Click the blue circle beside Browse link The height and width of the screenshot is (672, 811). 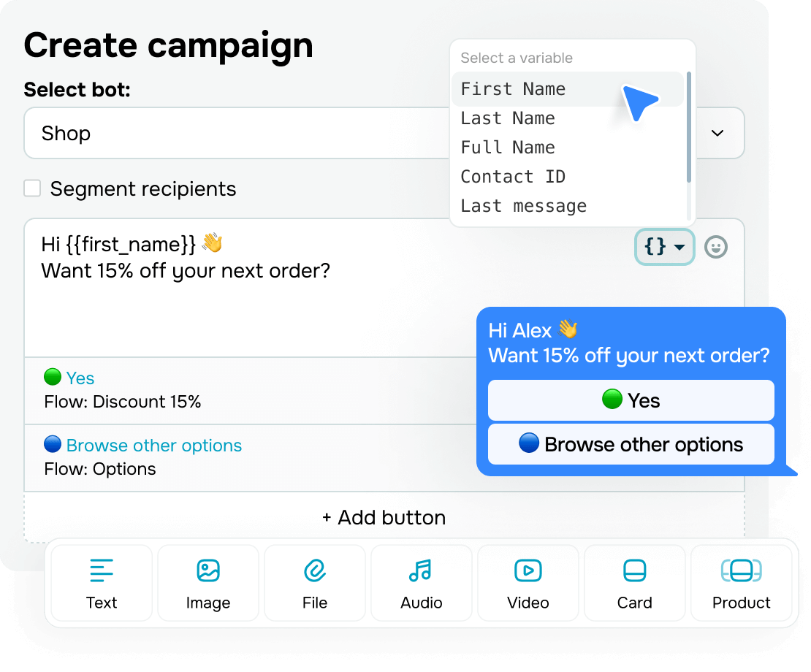(x=52, y=444)
